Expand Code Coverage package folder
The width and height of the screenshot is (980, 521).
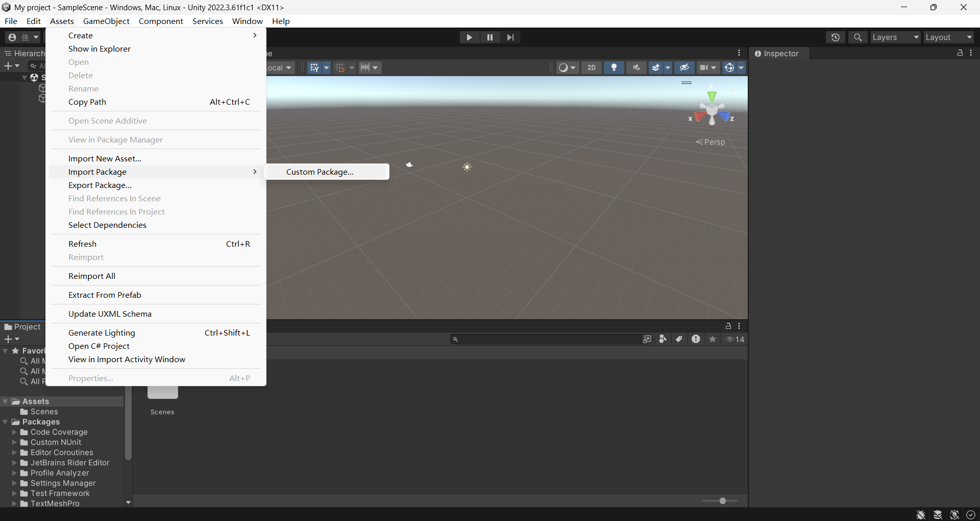point(15,432)
